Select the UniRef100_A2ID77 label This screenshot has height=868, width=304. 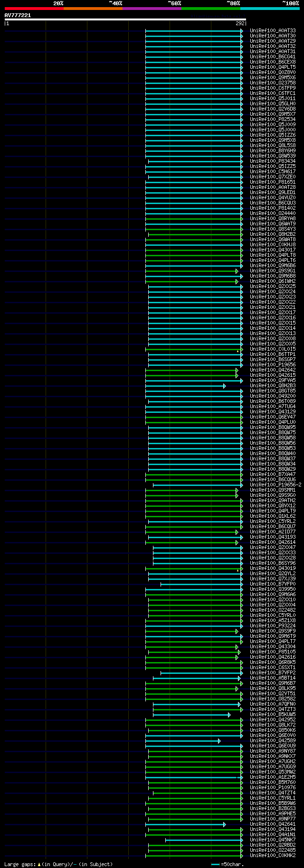273,532
